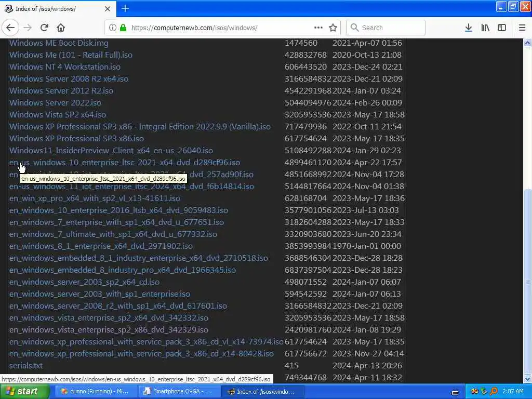
Task: View the secure connection padlock details
Action: coord(123,28)
